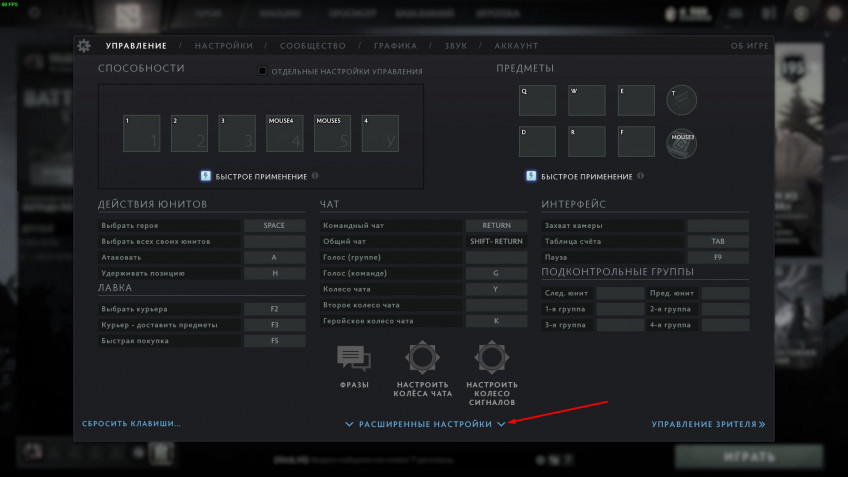Switch to the Графика tab
The height and width of the screenshot is (477, 848).
point(395,46)
